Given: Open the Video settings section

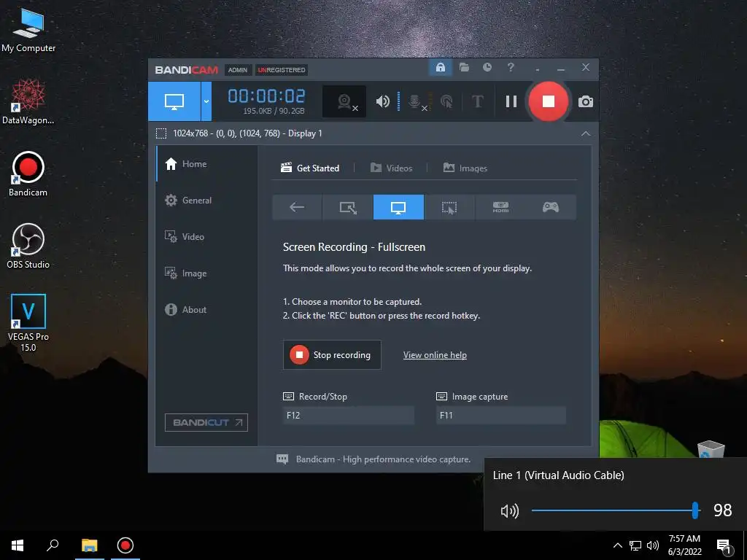Looking at the screenshot, I should [207, 237].
